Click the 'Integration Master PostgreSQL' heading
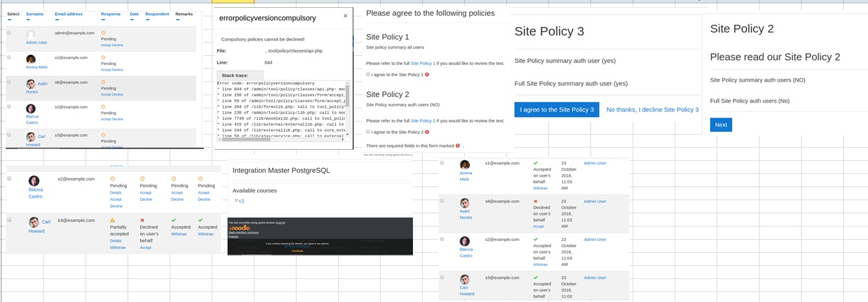Viewport: 868px width, 302px height. tap(281, 170)
